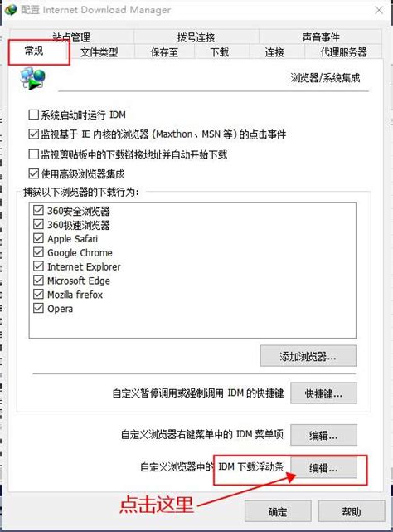
Task: Close the IDM configuration dialog
Action: pyautogui.click(x=379, y=10)
